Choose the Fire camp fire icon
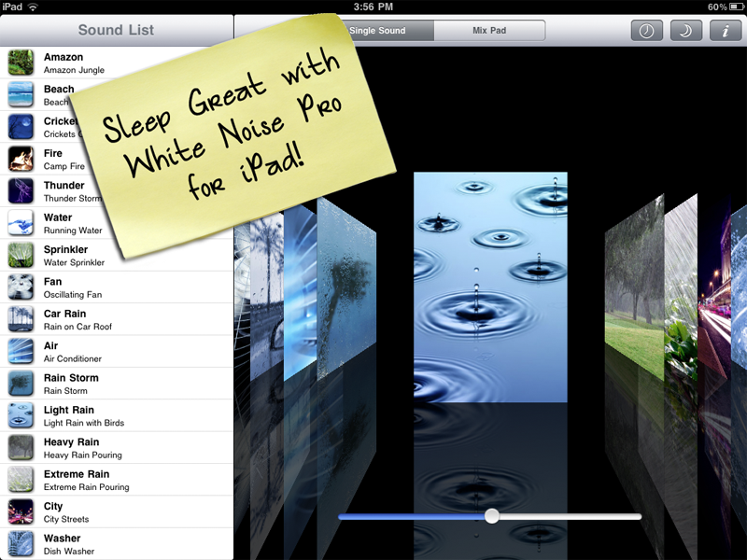 [21, 159]
